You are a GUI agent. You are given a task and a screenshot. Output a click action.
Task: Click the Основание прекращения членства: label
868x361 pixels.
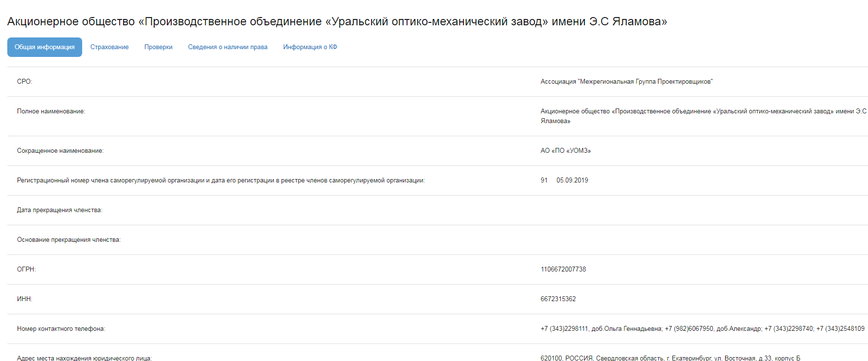coord(69,240)
